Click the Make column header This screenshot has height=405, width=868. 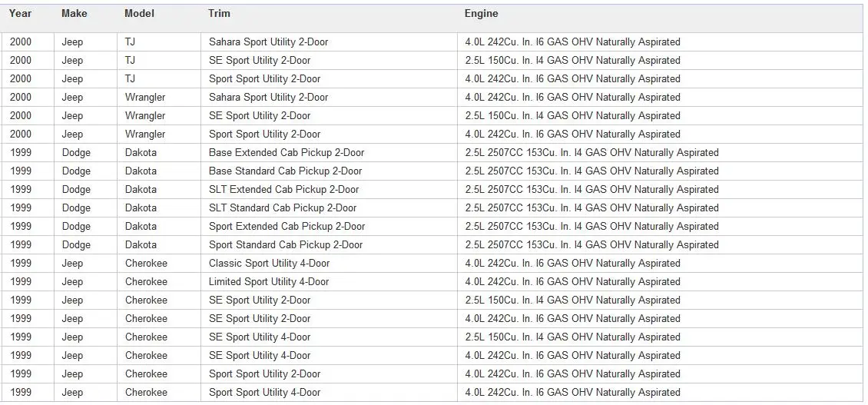coord(75,14)
